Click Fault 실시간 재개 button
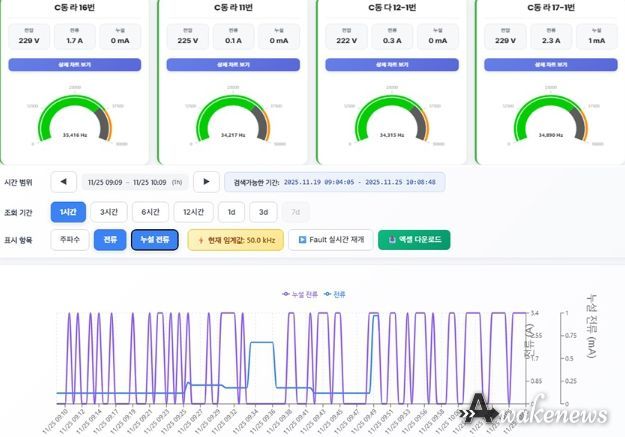 tap(329, 240)
